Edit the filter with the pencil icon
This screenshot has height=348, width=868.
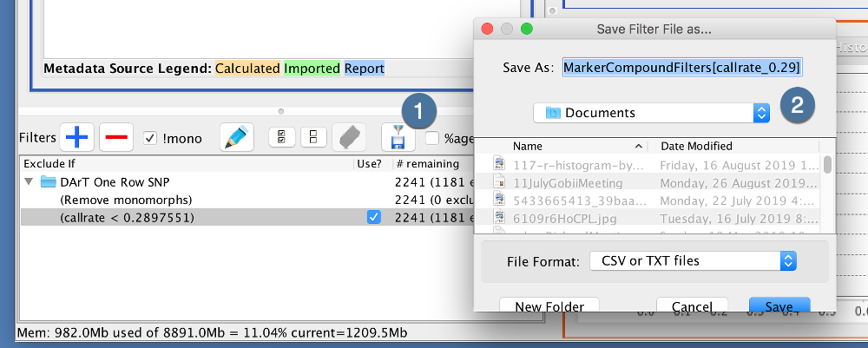click(x=237, y=137)
